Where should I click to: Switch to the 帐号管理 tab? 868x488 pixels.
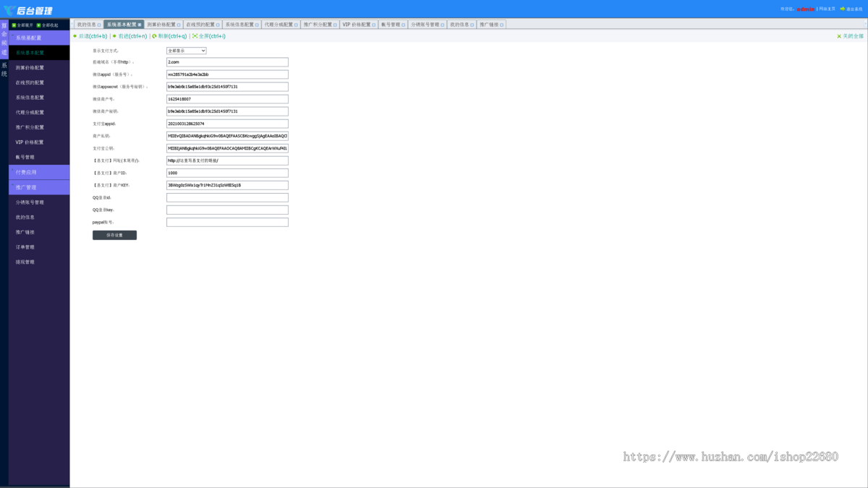pos(393,25)
